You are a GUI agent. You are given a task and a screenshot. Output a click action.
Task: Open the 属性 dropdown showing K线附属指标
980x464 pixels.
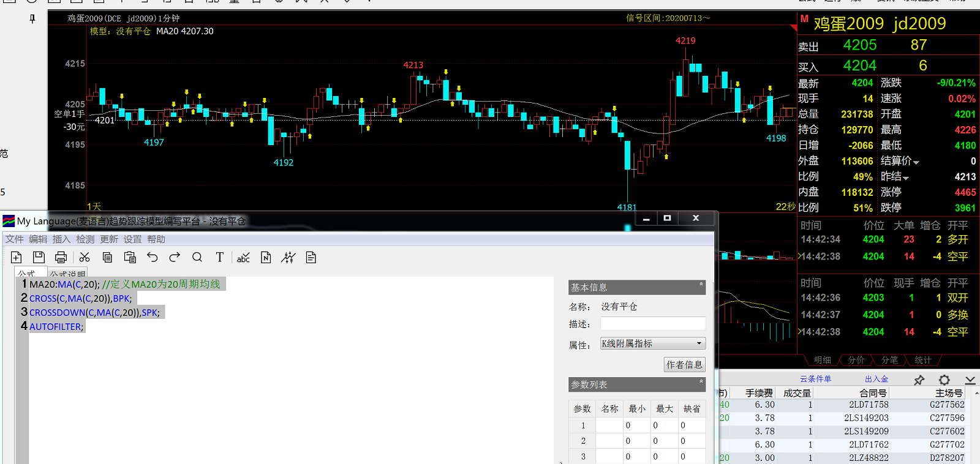653,343
